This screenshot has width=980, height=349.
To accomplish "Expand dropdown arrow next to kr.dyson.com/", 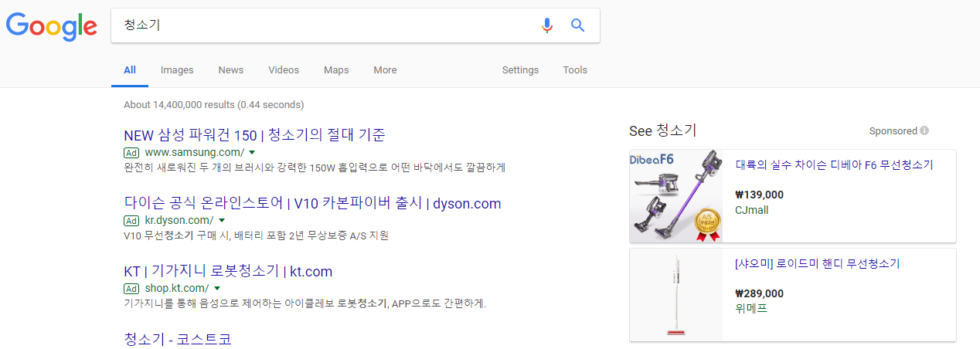I will 220,221.
